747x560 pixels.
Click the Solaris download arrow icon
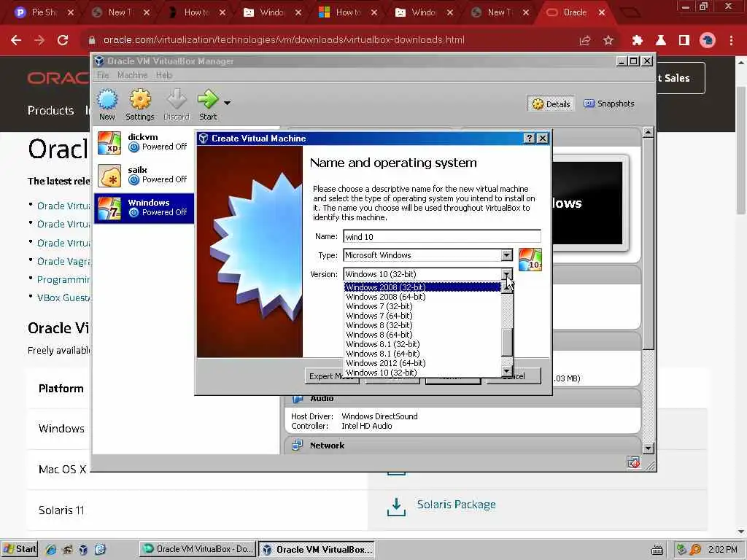coord(396,507)
